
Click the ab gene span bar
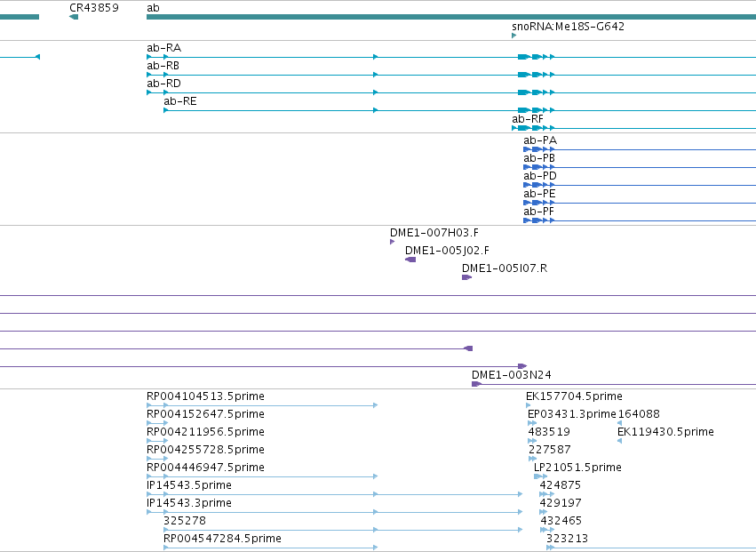(x=450, y=18)
